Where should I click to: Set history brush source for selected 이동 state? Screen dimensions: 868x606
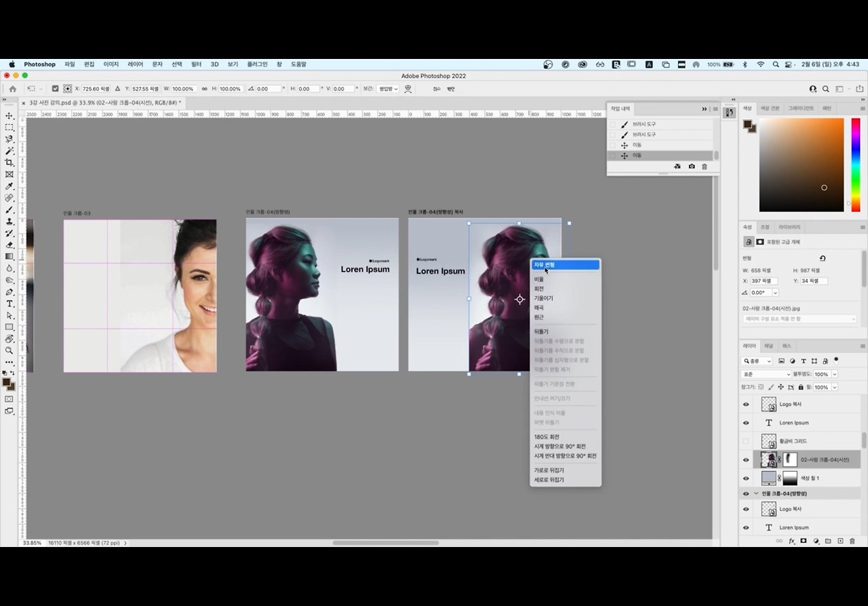pyautogui.click(x=613, y=155)
